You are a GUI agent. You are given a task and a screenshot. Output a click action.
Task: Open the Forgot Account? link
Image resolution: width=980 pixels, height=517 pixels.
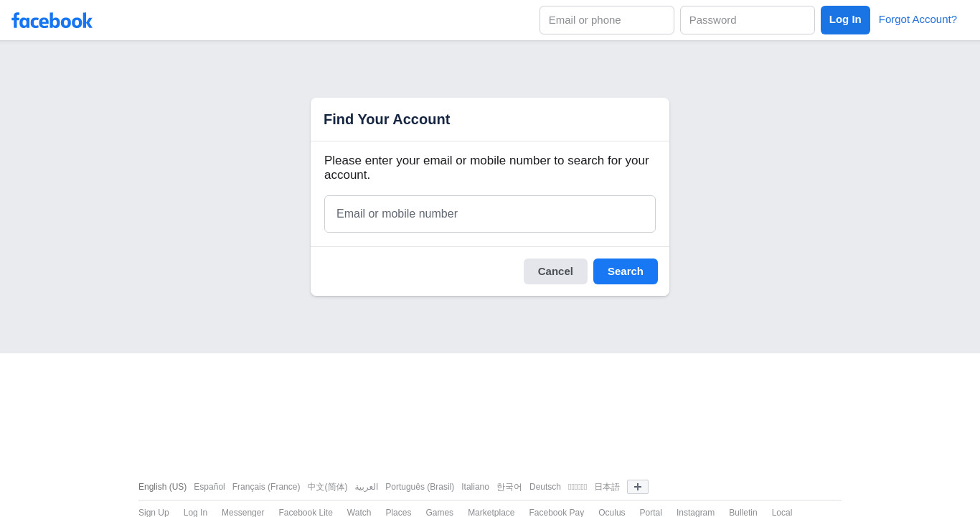(918, 19)
